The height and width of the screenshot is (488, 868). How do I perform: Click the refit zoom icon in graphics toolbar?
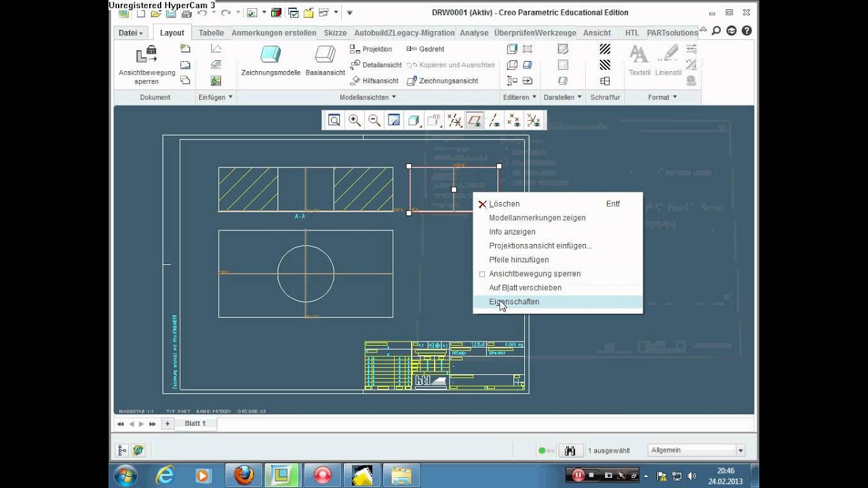[x=334, y=121]
